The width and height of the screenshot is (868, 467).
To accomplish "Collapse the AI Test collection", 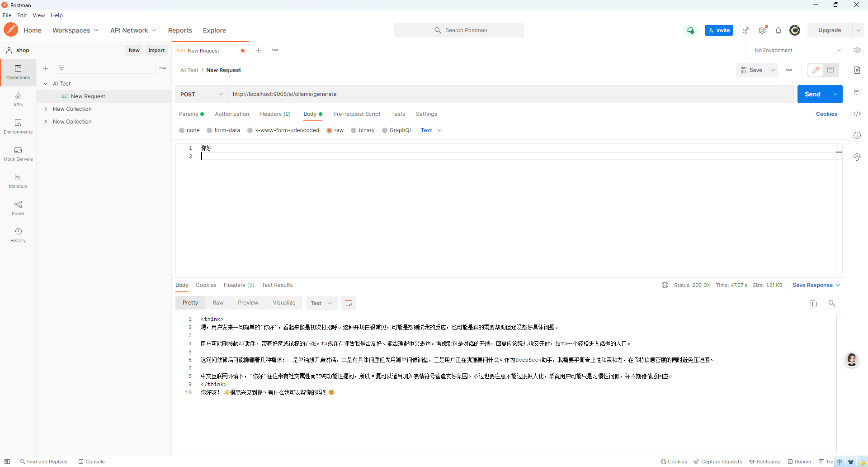I will pos(46,84).
